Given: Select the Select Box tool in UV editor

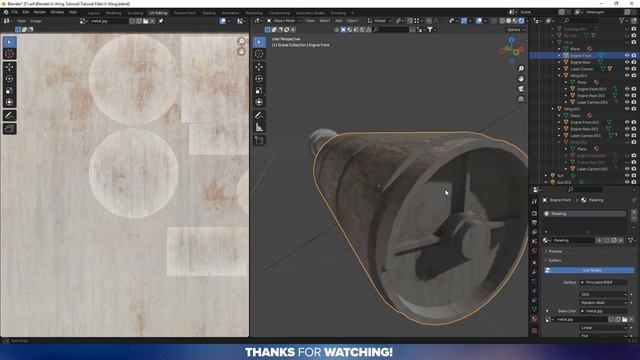Looking at the screenshot, I should tap(9, 42).
